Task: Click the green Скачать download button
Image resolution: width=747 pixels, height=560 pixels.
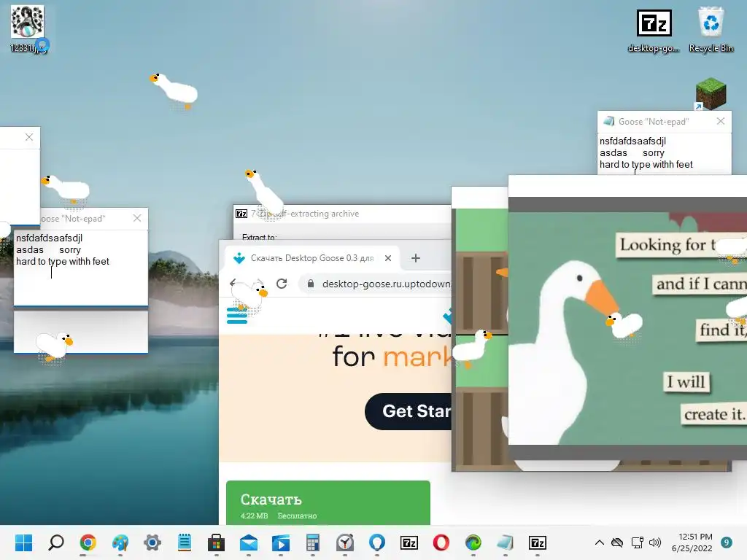Action: pos(328,503)
